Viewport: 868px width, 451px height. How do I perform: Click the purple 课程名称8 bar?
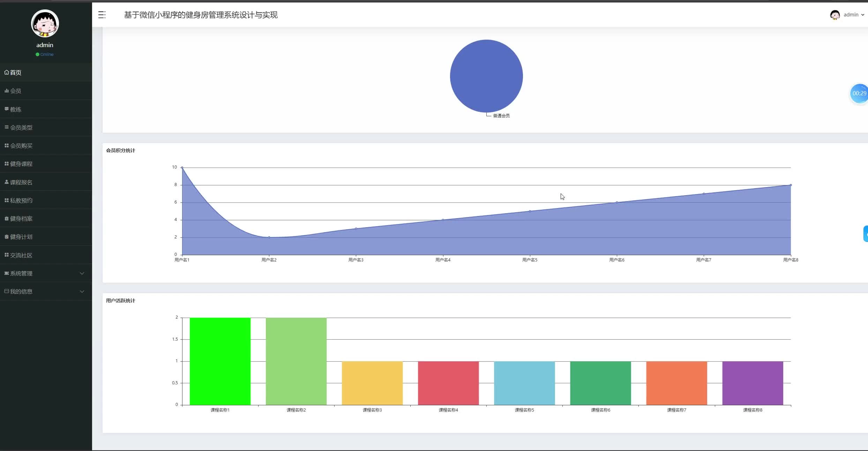753,383
